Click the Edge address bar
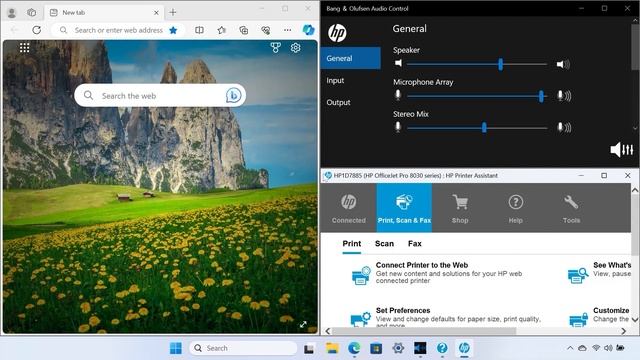Viewport: 640px width, 360px height. tap(118, 30)
